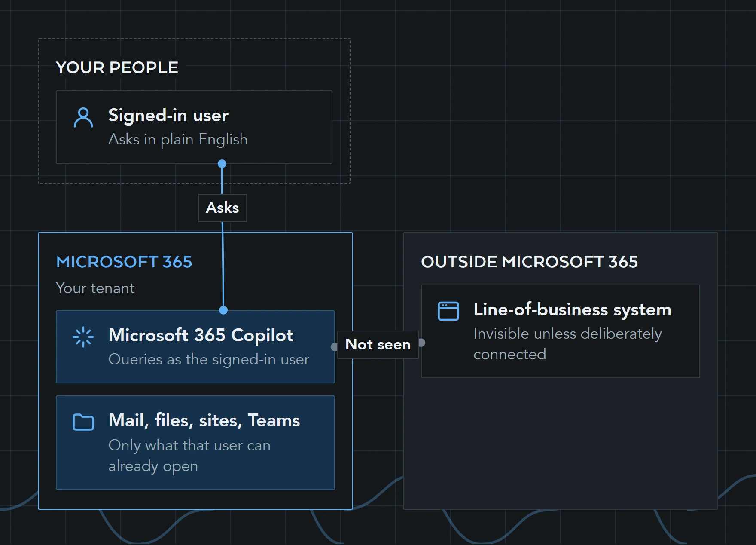
Task: Click the folder icon beside Mail, files, sites, Teams
Action: pos(83,422)
